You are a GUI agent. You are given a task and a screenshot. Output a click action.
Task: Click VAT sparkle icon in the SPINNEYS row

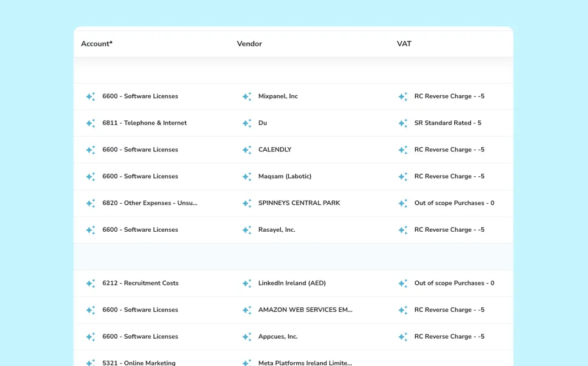(x=403, y=203)
